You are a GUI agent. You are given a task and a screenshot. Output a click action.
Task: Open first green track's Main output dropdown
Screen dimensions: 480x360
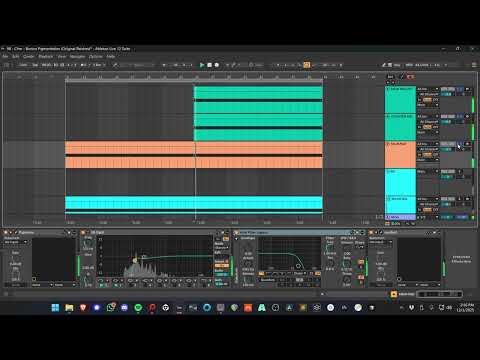(x=428, y=105)
